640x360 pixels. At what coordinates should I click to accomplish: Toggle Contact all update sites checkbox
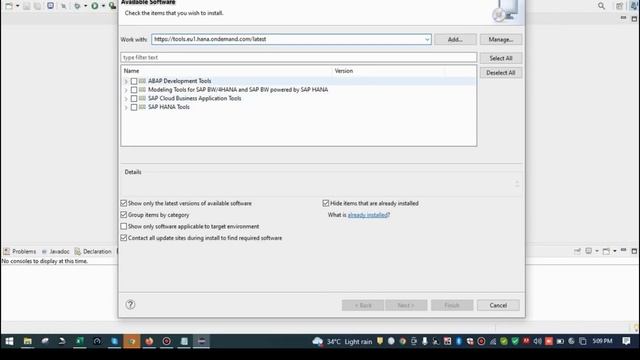tap(124, 238)
